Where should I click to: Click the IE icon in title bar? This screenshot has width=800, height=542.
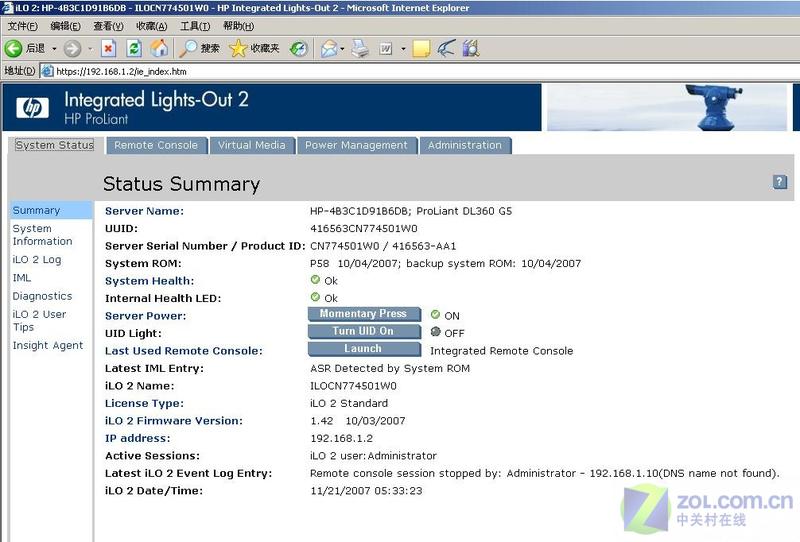pos(7,8)
